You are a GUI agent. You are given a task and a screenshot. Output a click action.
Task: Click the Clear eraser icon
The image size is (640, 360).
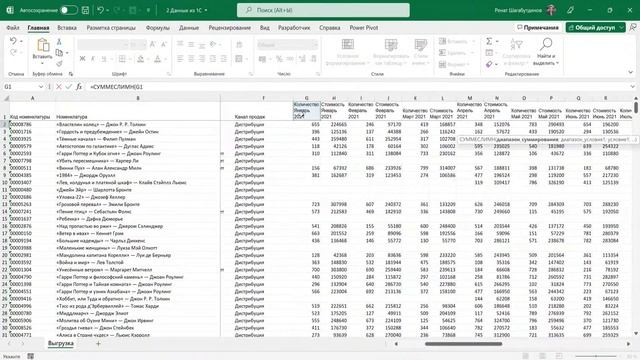(489, 64)
